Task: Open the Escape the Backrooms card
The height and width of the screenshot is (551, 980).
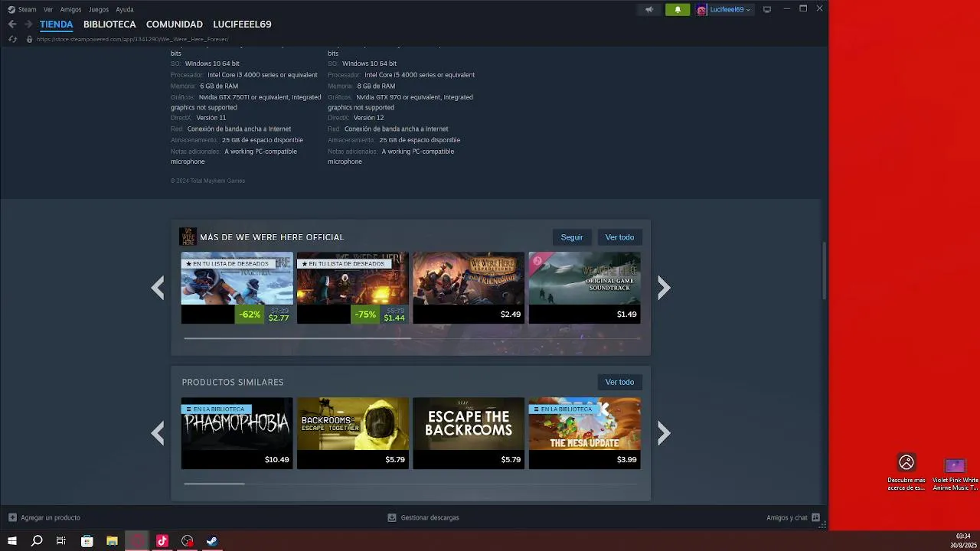Action: pos(469,433)
